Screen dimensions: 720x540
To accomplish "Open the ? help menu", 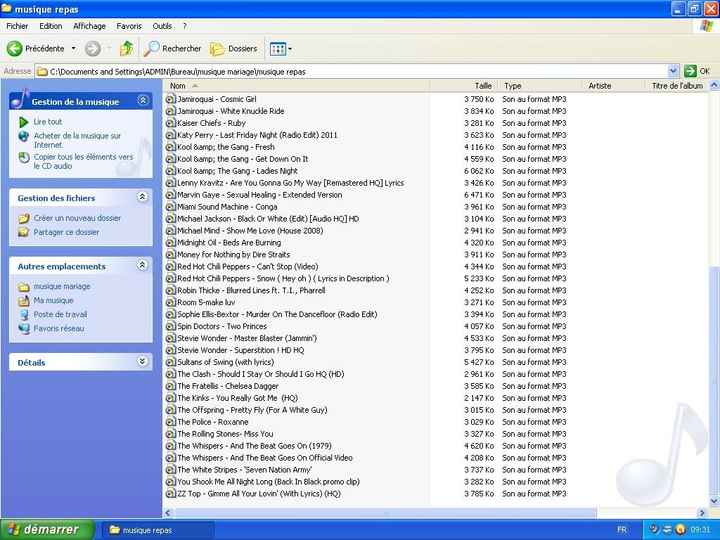I will (185, 26).
